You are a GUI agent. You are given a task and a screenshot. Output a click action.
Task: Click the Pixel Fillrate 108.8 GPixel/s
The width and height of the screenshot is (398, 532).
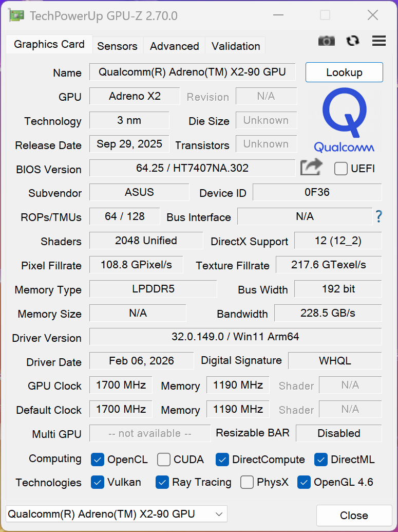tap(136, 265)
